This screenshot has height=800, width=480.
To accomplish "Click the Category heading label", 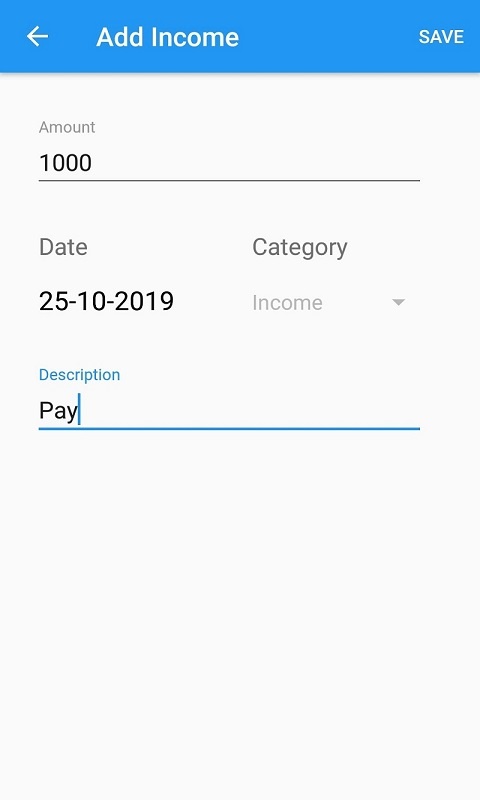I will [300, 247].
